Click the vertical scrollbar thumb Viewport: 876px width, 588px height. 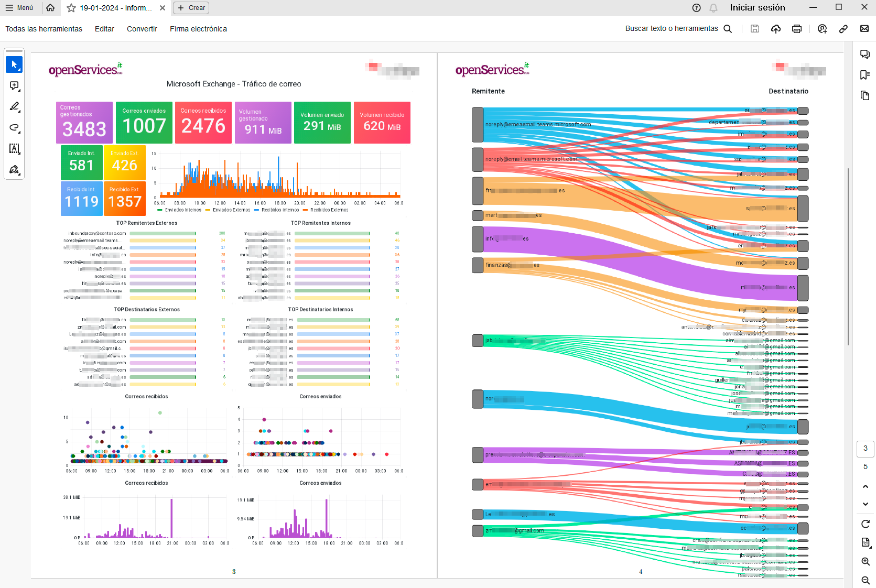[848, 257]
